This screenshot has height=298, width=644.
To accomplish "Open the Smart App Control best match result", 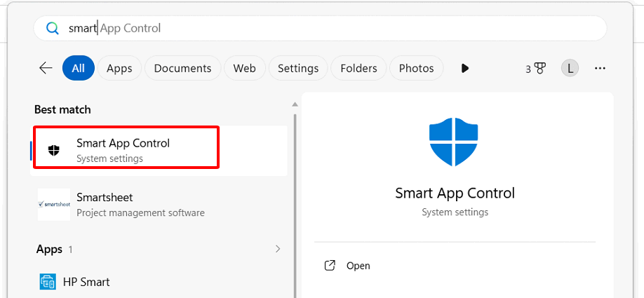I will (x=159, y=151).
